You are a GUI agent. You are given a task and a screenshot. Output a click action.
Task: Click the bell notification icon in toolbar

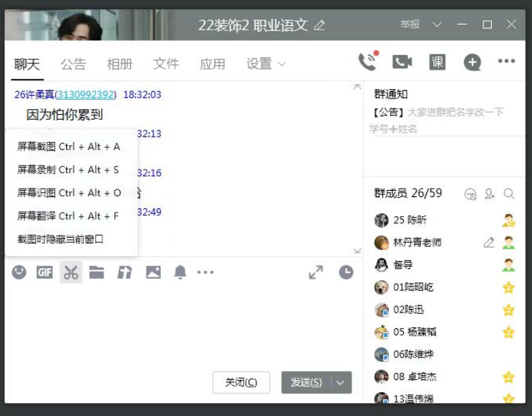[180, 272]
